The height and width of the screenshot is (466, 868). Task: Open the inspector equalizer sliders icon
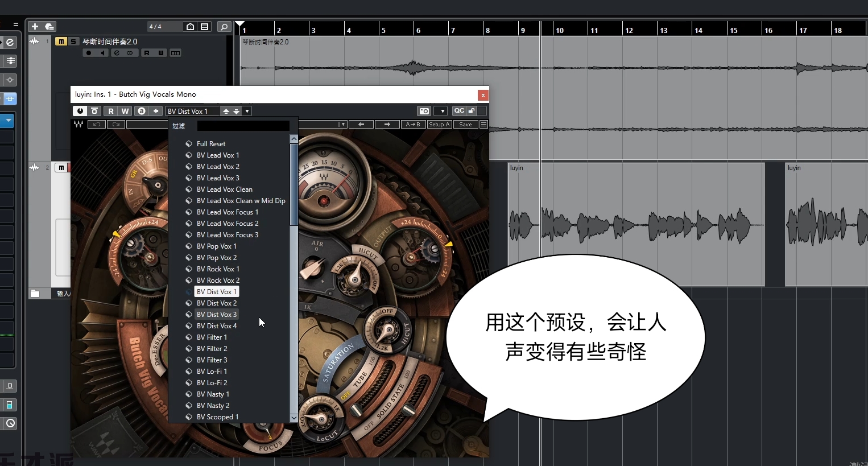click(10, 61)
